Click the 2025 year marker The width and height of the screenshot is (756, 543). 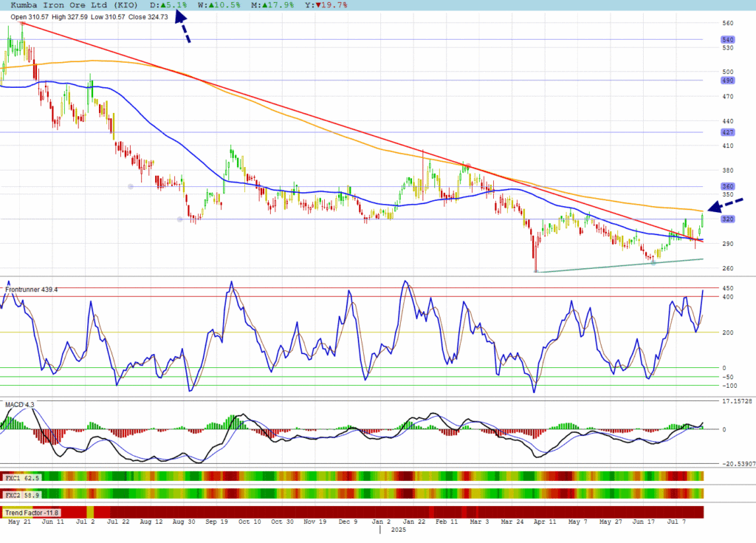pos(398,530)
